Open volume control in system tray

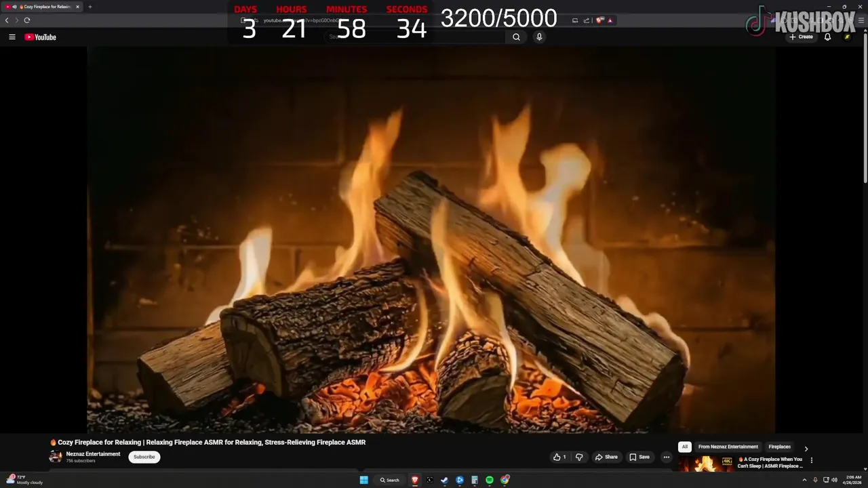point(834,480)
